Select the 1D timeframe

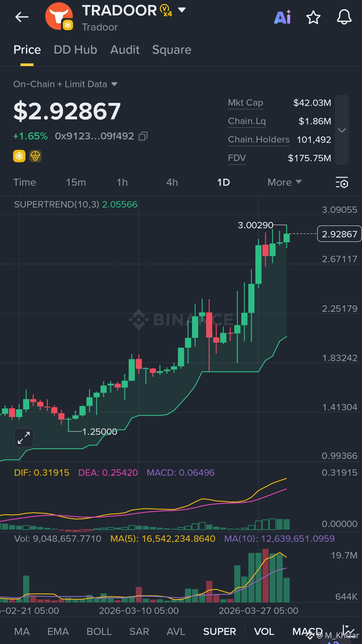tap(223, 182)
